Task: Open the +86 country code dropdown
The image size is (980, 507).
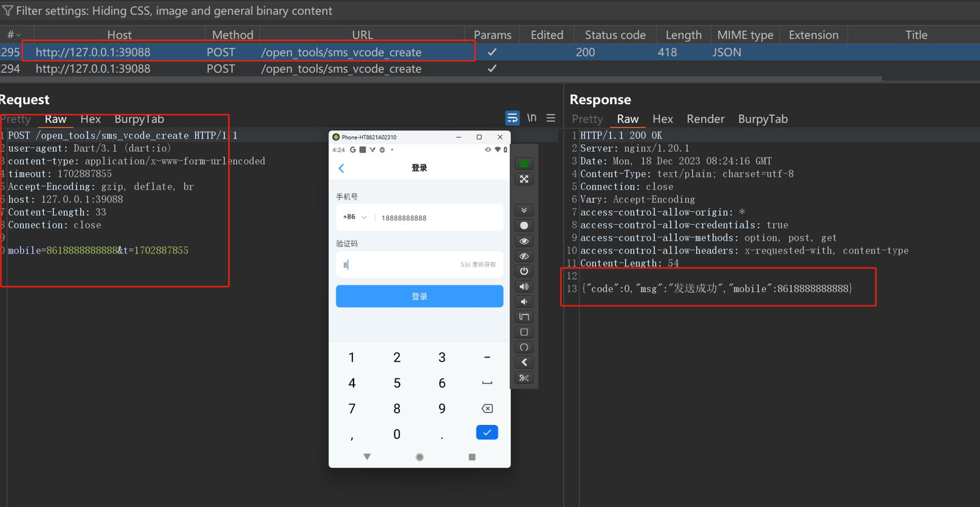Action: (355, 217)
